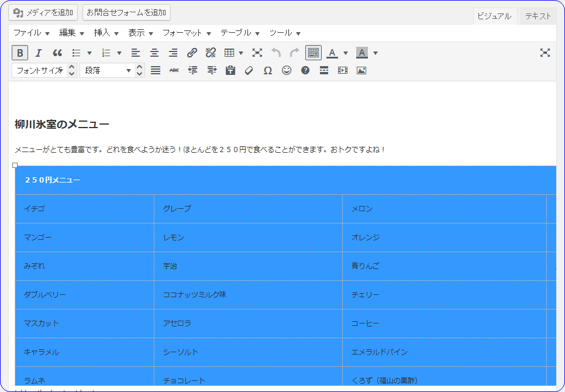The width and height of the screenshot is (565, 392).
Task: Open the table icon dropdown arrow
Action: click(x=241, y=53)
